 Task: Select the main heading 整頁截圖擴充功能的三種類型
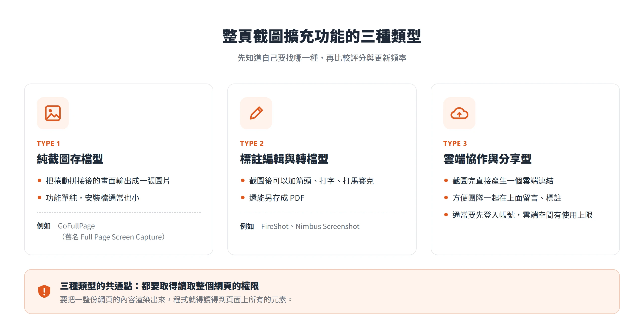[x=322, y=36]
